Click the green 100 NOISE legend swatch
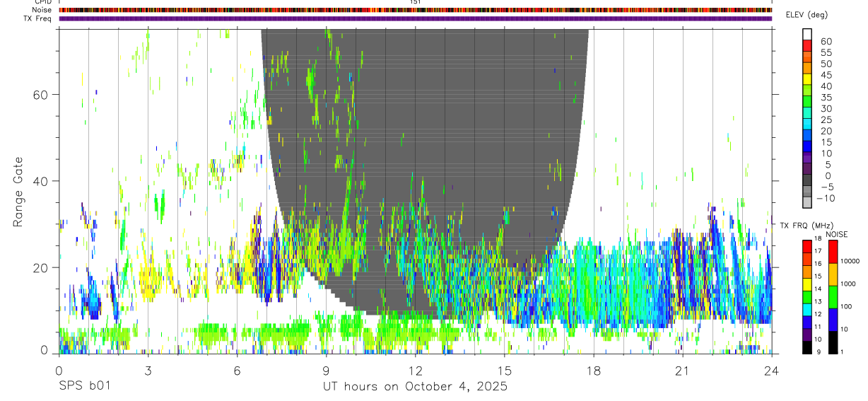 833,296
